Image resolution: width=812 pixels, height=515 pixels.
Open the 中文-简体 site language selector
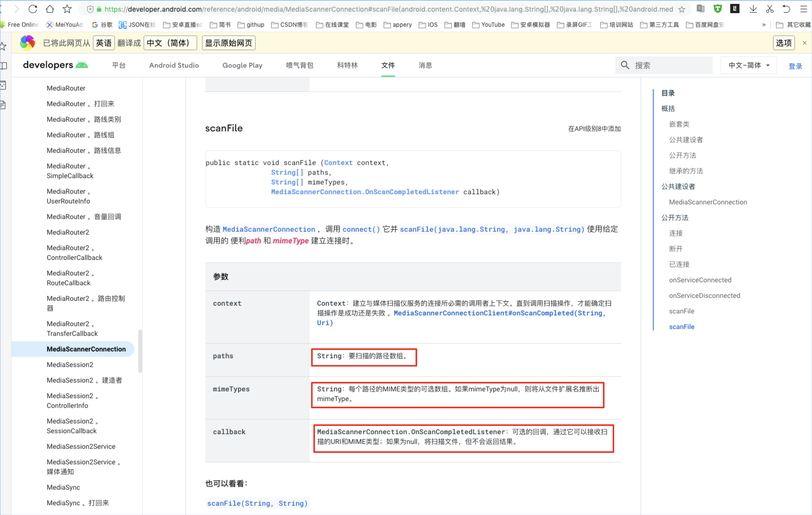(748, 65)
